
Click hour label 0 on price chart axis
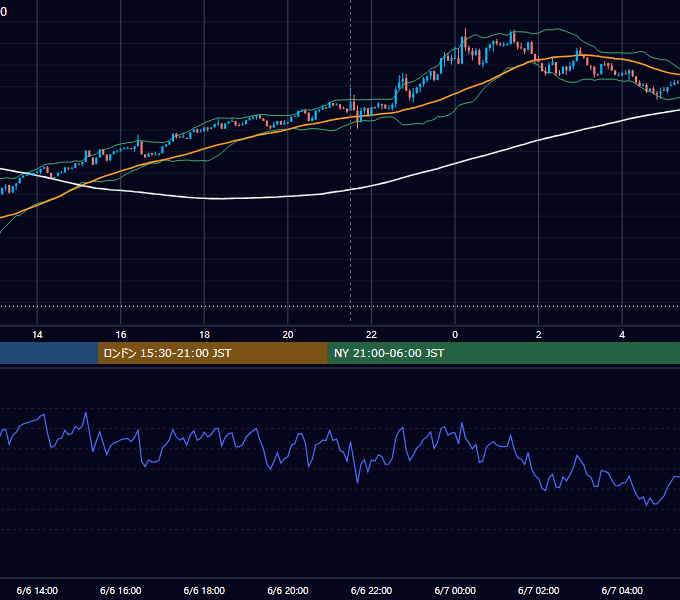[x=455, y=335]
